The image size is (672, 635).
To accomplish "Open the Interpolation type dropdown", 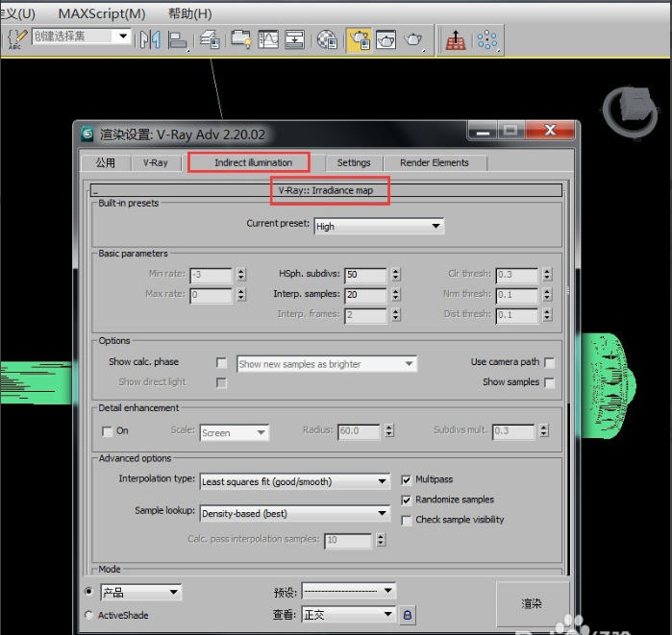I will coord(295,481).
